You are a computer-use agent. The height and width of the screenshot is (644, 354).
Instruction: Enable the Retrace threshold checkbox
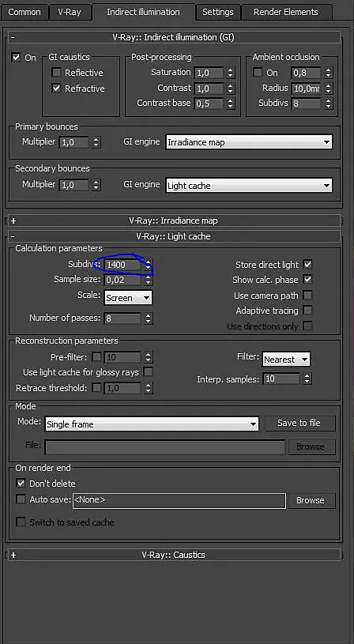coord(97,387)
